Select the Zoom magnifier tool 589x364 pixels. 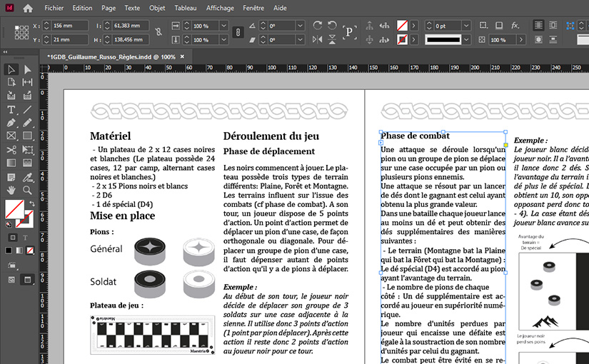click(27, 190)
